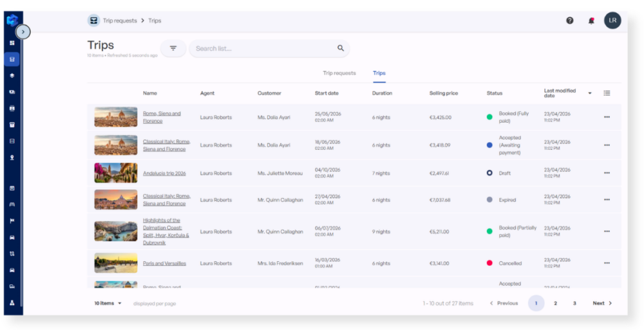644x330 pixels.
Task: Click the Dalmatian Coast trip thumbnail
Action: [x=116, y=231]
